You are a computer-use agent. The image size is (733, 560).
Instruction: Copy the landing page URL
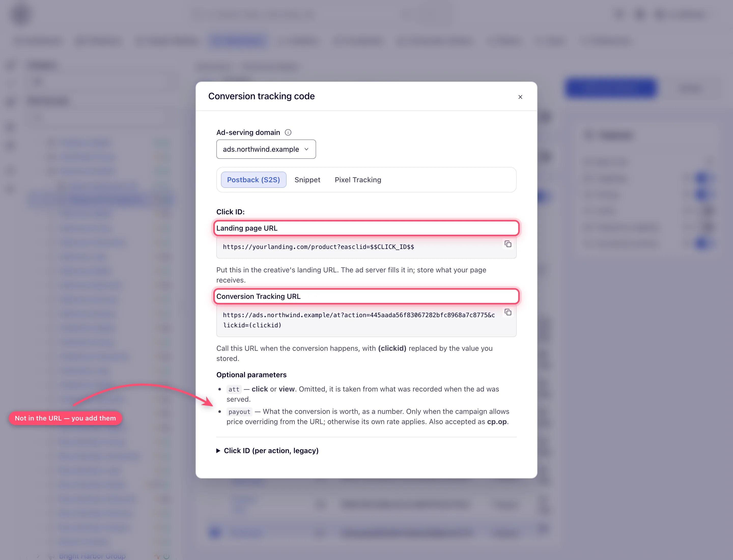(508, 244)
